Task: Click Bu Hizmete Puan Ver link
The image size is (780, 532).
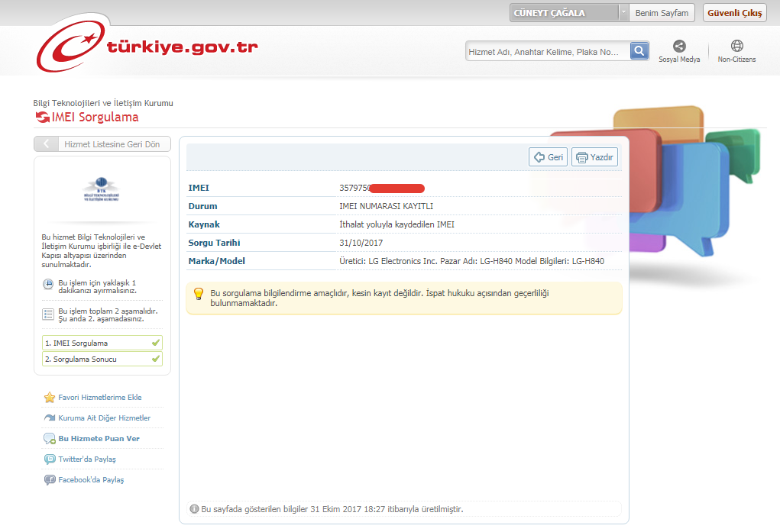Action: pos(99,439)
